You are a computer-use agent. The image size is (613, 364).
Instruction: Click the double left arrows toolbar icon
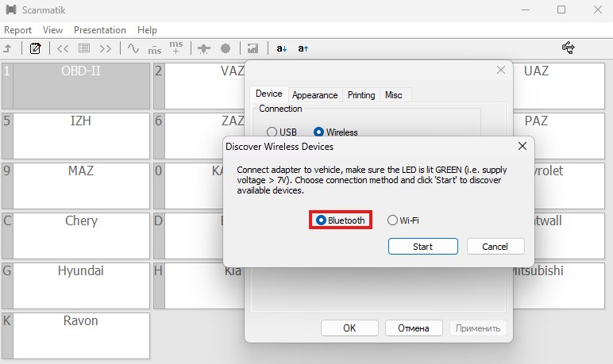tap(63, 48)
